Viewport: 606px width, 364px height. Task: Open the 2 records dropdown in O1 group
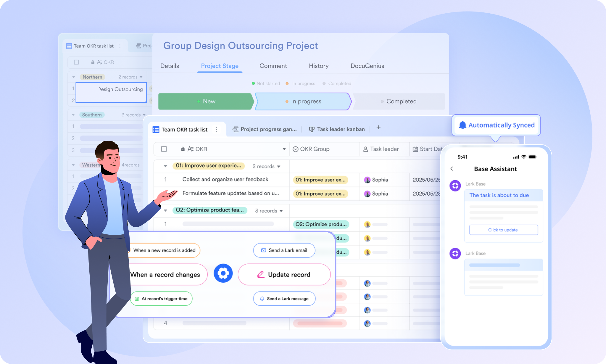pos(279,167)
